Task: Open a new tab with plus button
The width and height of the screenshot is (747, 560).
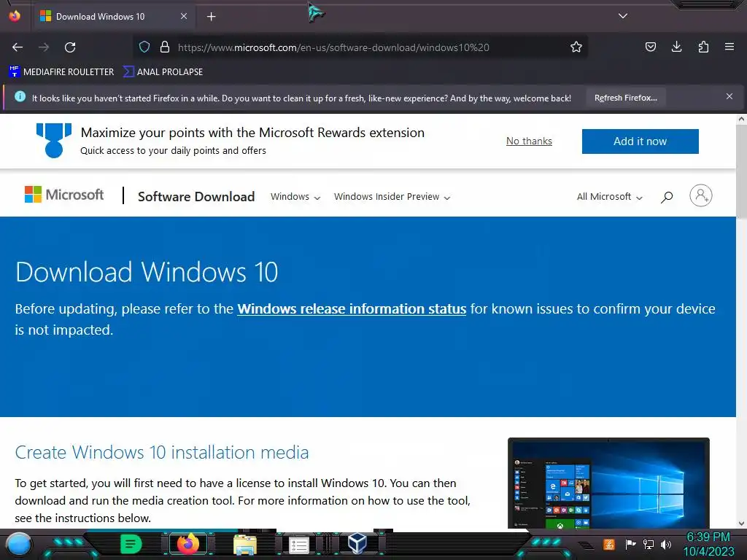Action: pyautogui.click(x=211, y=17)
